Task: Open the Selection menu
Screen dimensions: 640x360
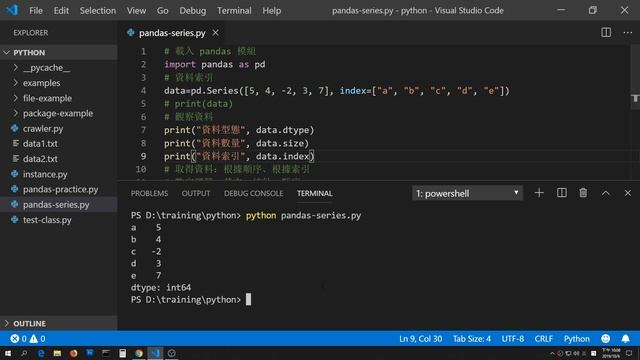Action: (x=98, y=11)
